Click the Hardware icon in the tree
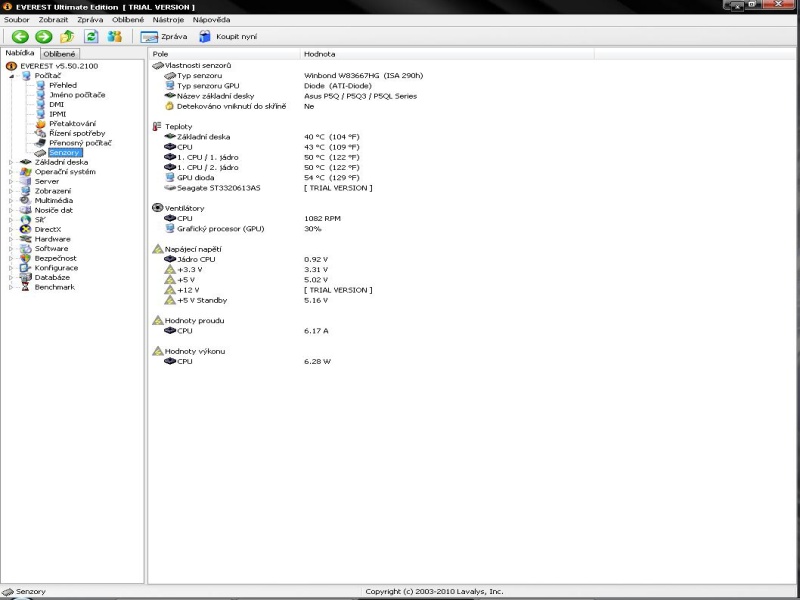Image resolution: width=800 pixels, height=600 pixels. [x=26, y=239]
